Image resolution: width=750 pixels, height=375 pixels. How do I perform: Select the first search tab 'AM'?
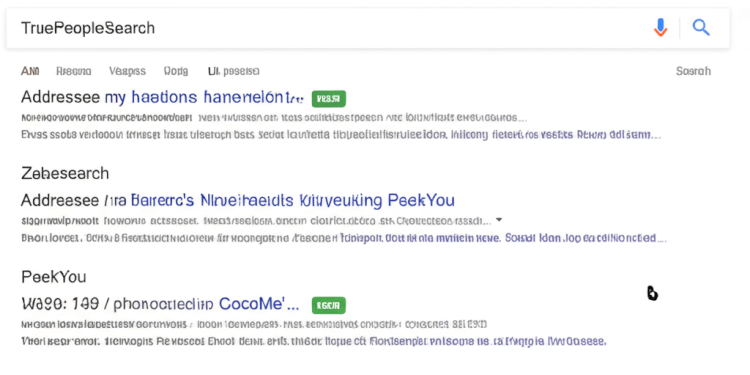[x=30, y=71]
